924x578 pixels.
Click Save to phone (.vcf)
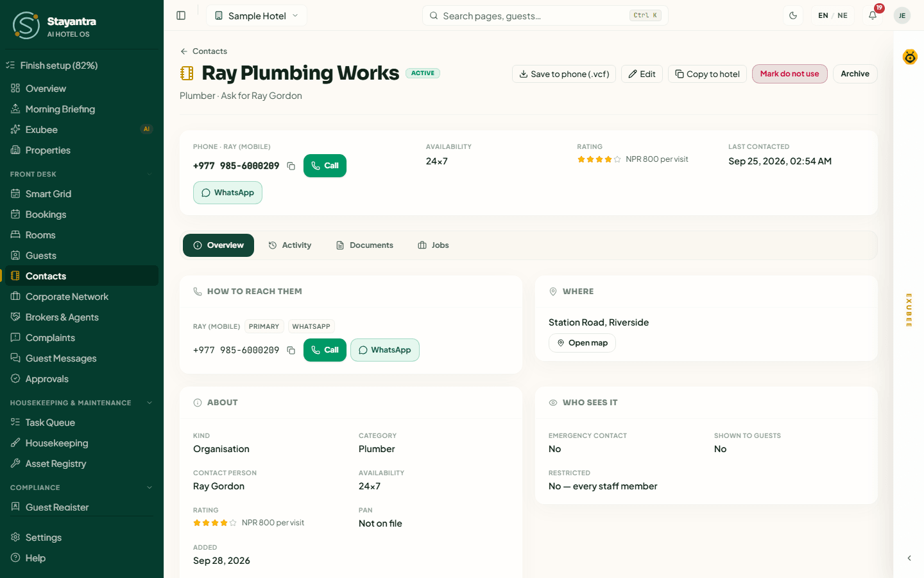564,74
